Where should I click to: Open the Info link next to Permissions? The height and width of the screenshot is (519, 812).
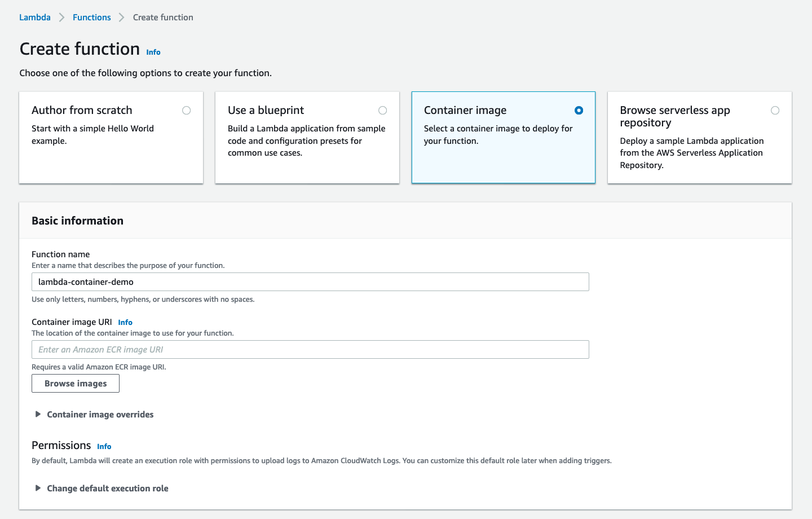click(104, 447)
